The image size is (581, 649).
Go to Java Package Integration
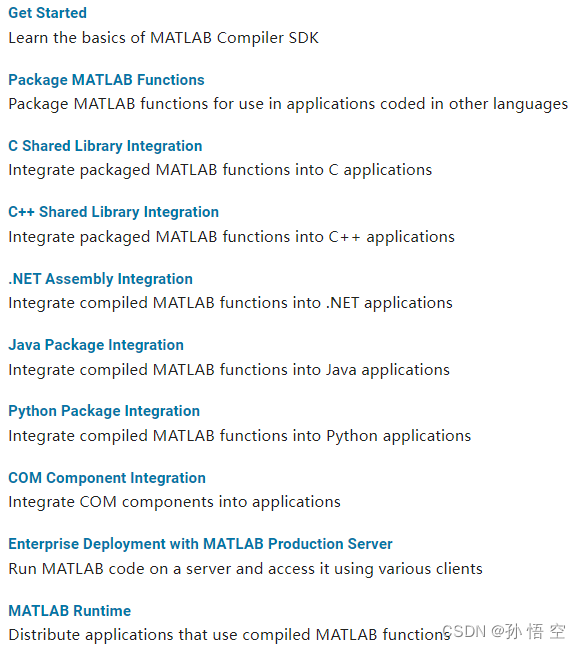(96, 345)
